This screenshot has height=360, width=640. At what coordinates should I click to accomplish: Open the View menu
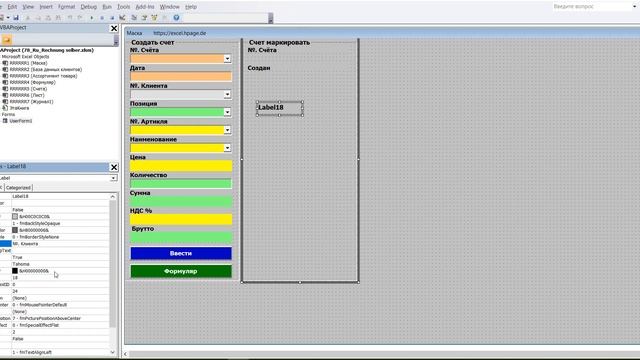(28, 7)
